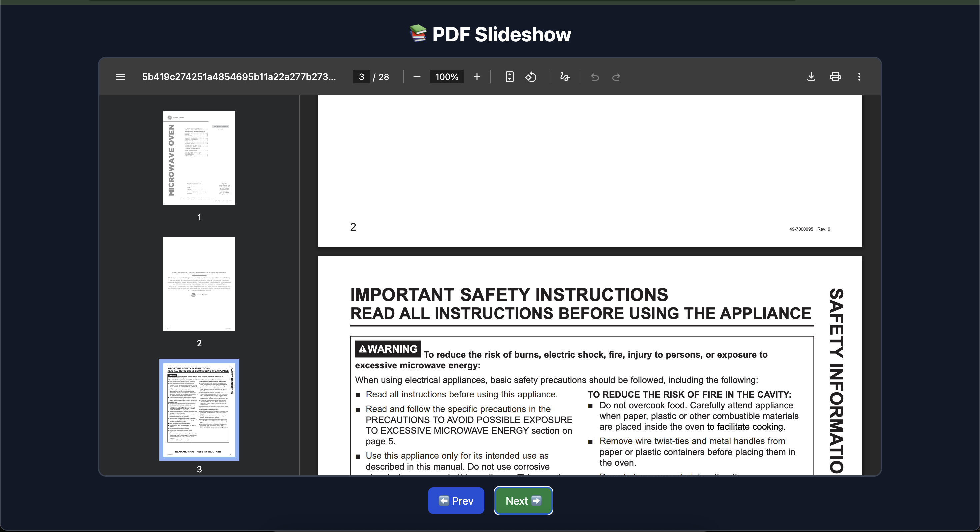
Task: Print the PDF document
Action: [x=835, y=77]
